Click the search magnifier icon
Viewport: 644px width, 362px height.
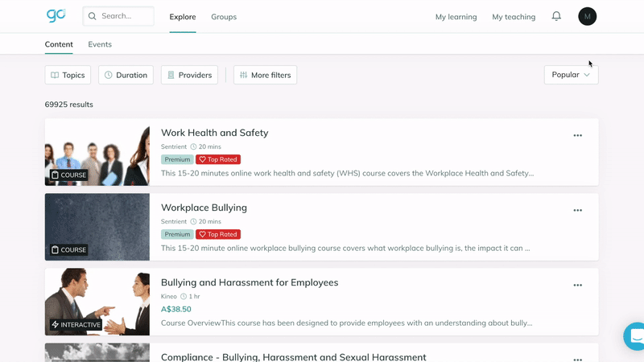coord(92,16)
